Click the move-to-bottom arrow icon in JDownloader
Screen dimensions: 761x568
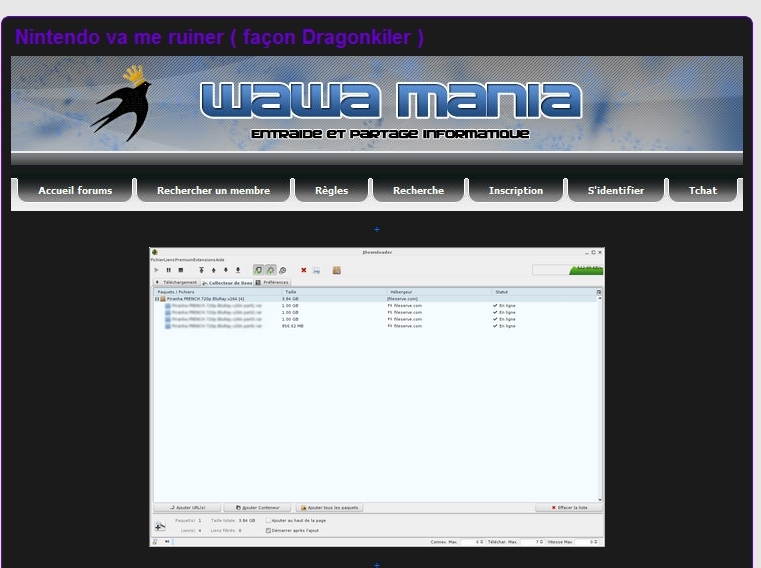click(238, 270)
